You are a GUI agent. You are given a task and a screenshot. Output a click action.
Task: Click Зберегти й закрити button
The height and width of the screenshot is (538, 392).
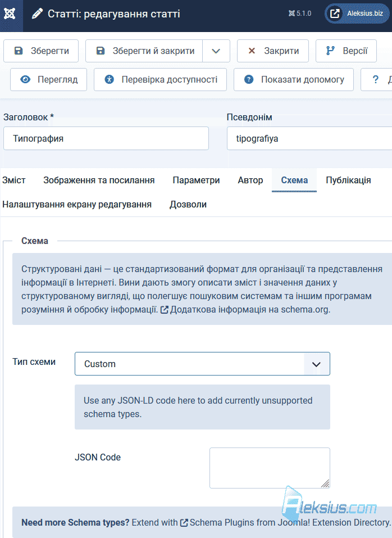point(144,51)
